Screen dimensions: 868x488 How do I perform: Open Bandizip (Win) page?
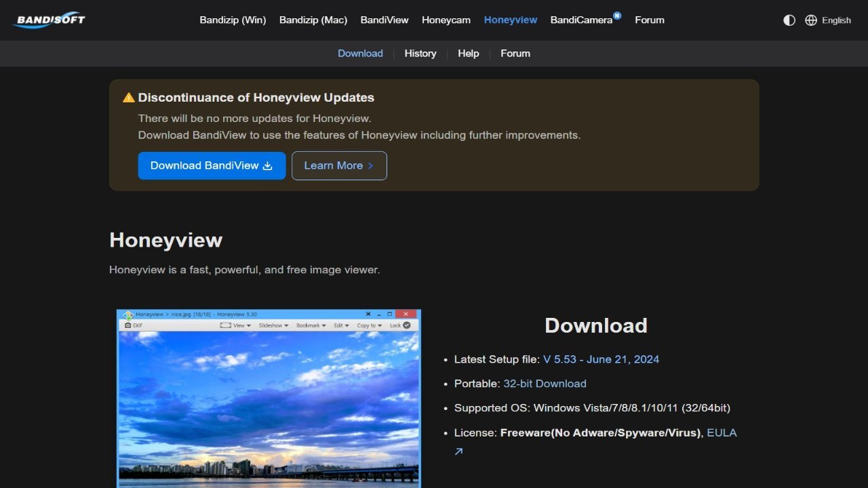(233, 20)
